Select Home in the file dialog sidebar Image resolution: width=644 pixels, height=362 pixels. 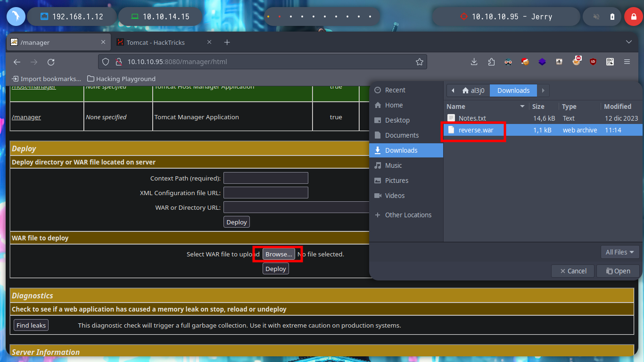coord(406,105)
